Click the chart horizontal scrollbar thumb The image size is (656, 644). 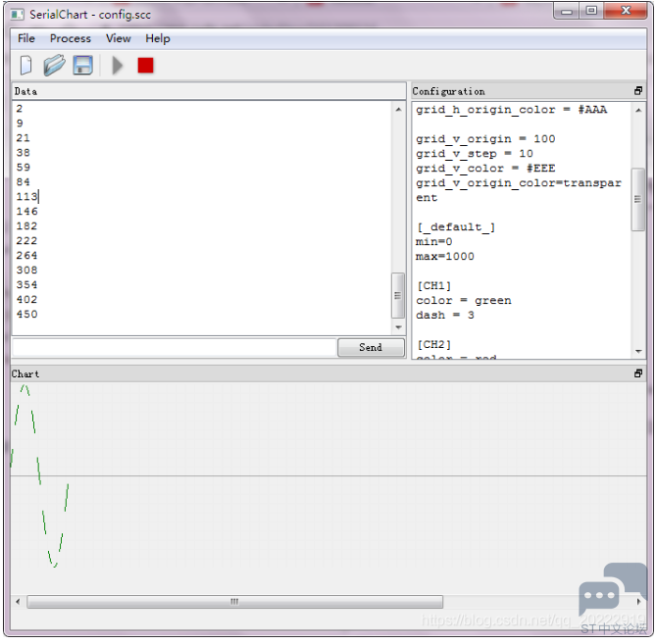[234, 602]
